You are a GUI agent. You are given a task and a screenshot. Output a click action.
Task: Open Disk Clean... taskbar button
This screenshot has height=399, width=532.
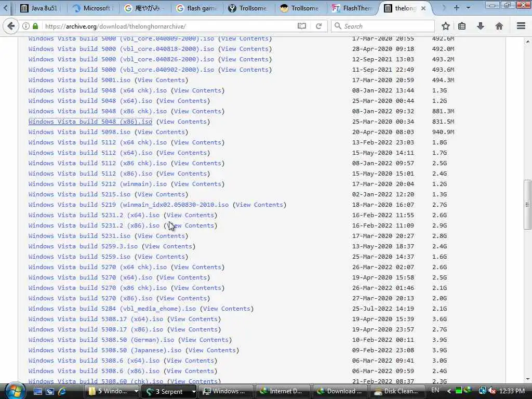point(396,391)
